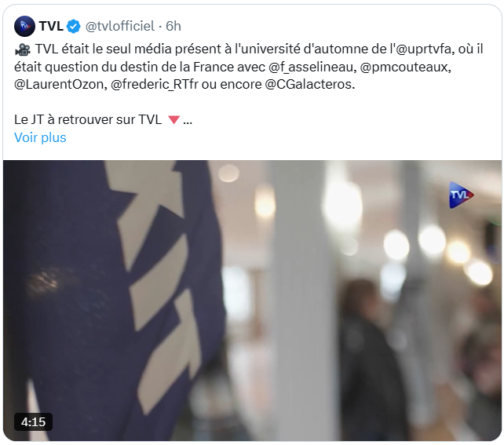Open the TVL profile avatar
This screenshot has width=504, height=445.
click(24, 26)
